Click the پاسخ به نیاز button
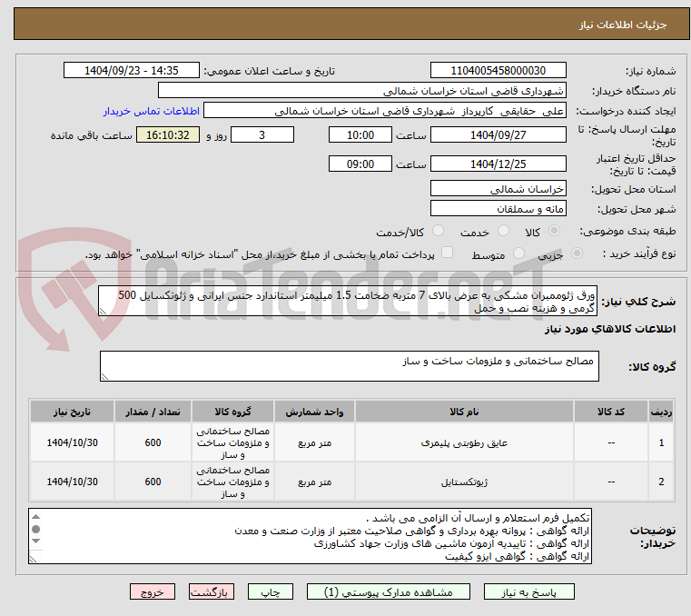The image size is (691, 616). [528, 591]
